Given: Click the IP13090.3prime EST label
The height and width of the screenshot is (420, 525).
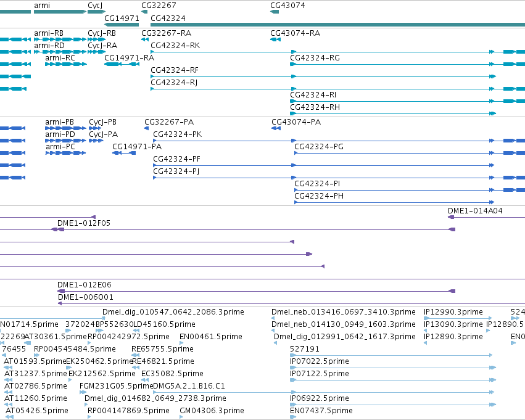Looking at the screenshot, I should pyautogui.click(x=453, y=324).
